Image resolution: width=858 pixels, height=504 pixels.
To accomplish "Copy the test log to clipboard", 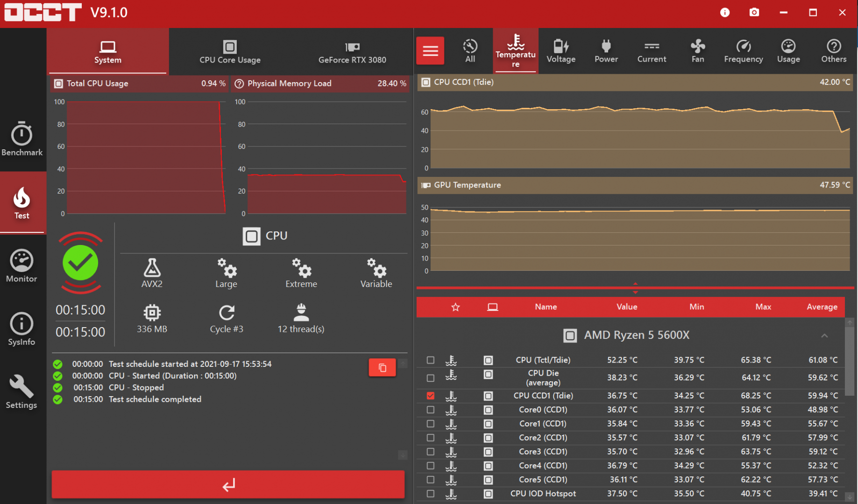I will pyautogui.click(x=382, y=368).
